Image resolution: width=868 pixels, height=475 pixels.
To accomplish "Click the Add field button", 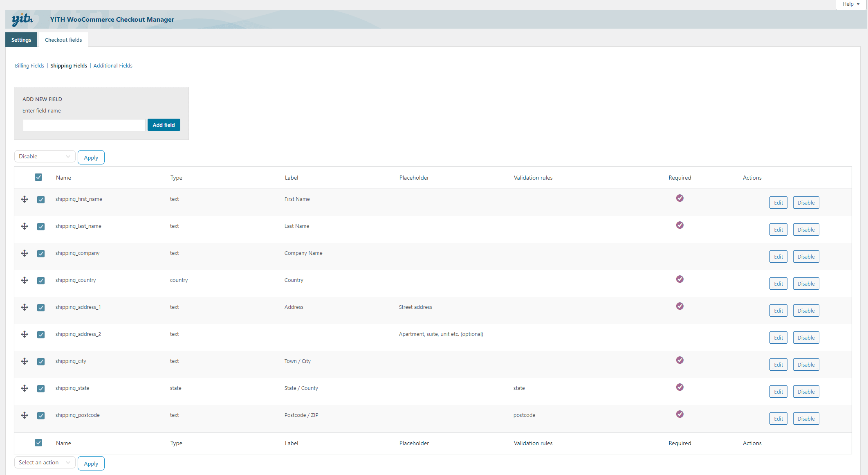I will coord(164,125).
